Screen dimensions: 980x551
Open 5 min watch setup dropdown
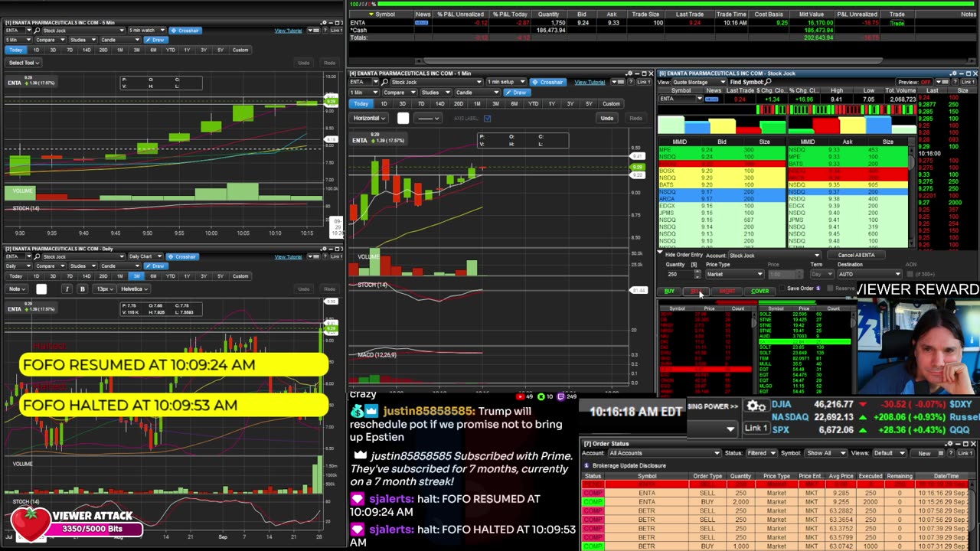click(x=147, y=31)
